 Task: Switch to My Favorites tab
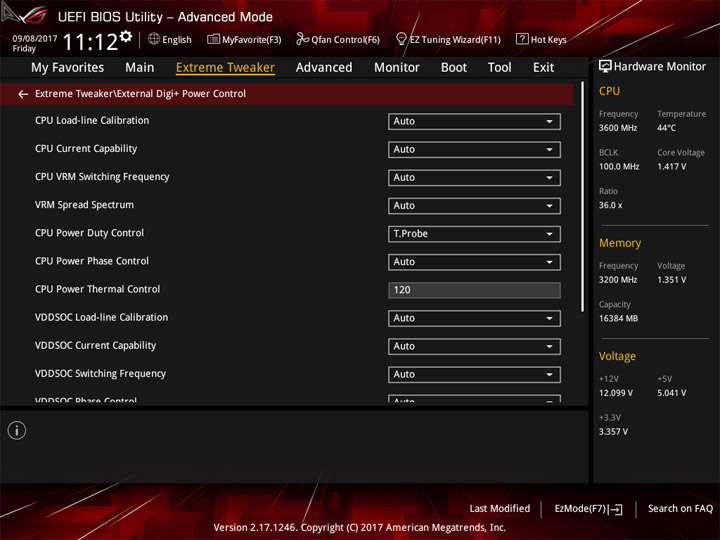coord(68,68)
